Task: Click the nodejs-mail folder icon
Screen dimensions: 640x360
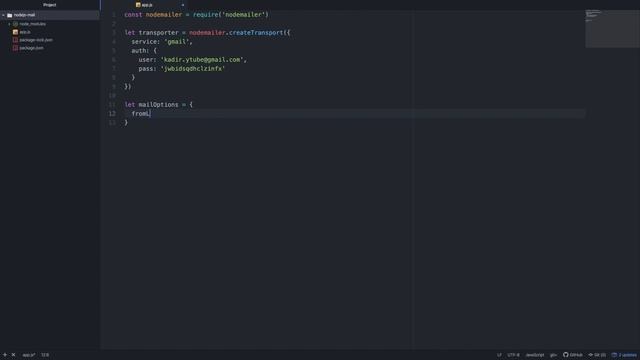Action: (x=9, y=15)
